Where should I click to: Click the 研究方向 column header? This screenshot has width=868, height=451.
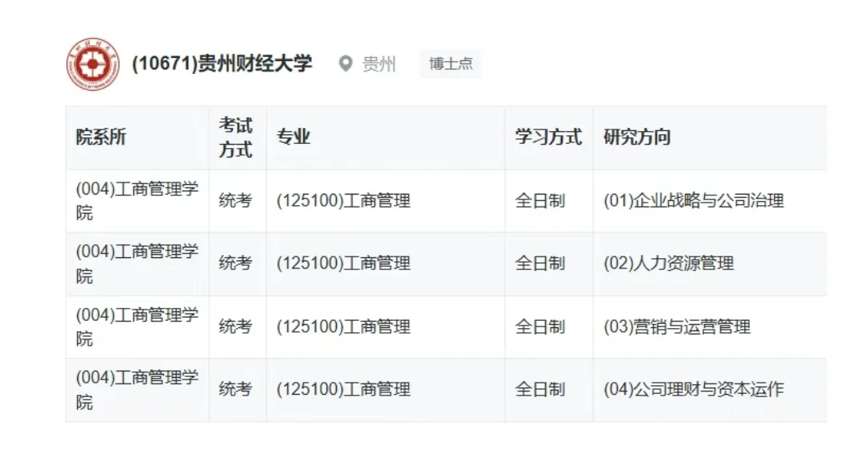(x=637, y=137)
